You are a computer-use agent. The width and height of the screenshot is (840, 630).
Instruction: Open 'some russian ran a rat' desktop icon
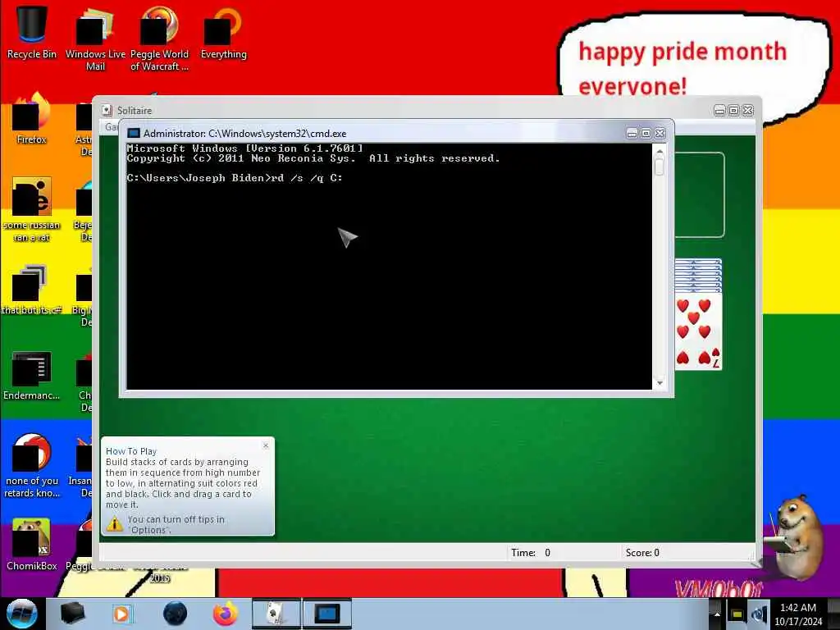32,209
